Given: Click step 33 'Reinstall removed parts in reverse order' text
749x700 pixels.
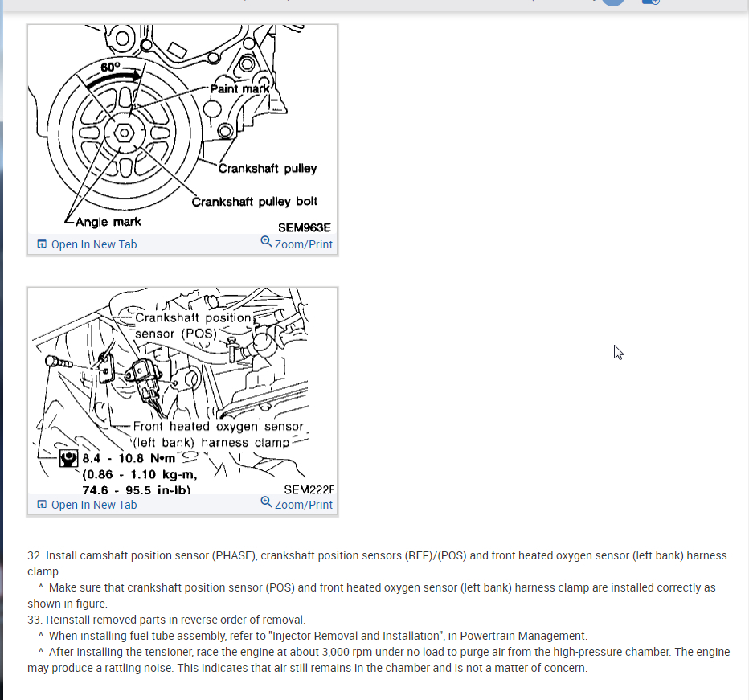Looking at the screenshot, I should click(x=166, y=620).
